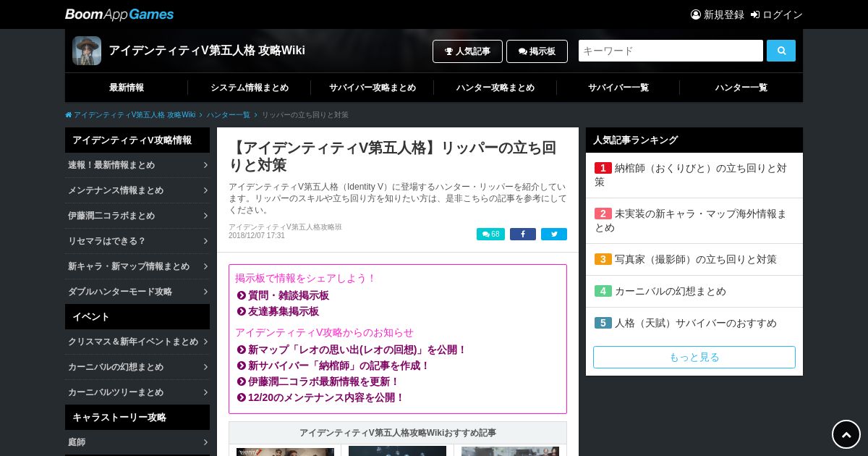Click the BoomApp Games logo
This screenshot has width=868, height=456.
[x=119, y=14]
